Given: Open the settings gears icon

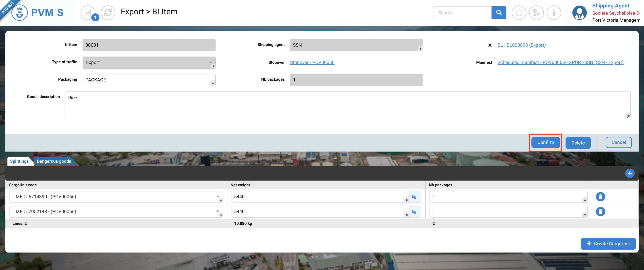Looking at the screenshot, I should (x=536, y=12).
